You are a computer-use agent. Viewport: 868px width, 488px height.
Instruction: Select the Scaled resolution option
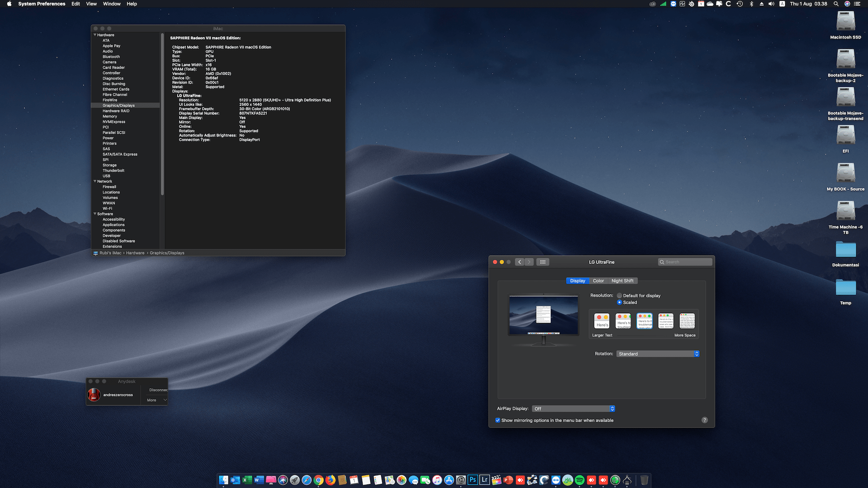tap(619, 302)
